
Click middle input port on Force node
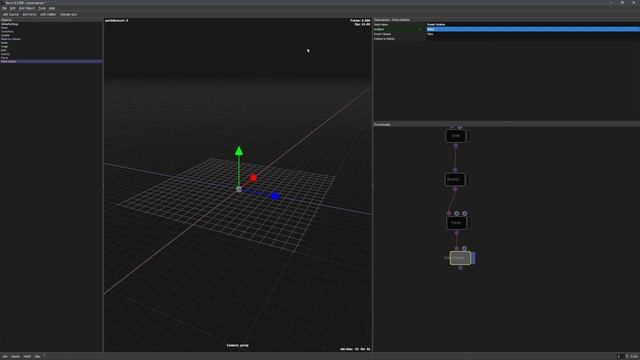click(457, 213)
